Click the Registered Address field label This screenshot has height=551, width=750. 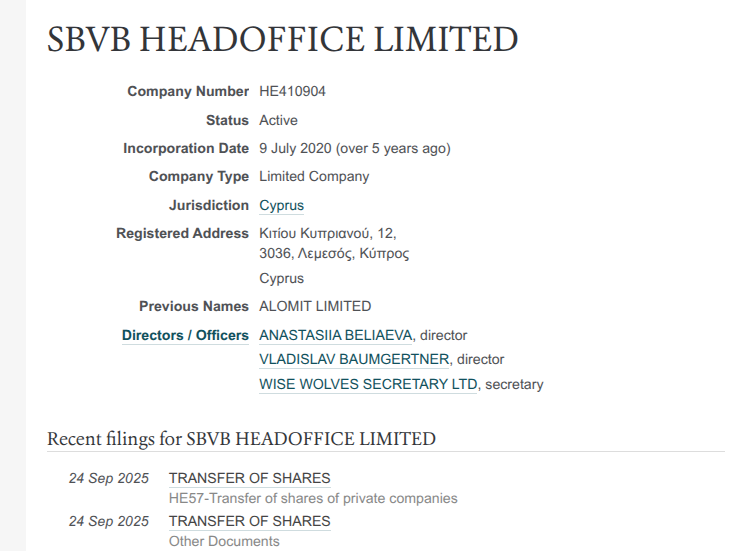[x=182, y=234]
